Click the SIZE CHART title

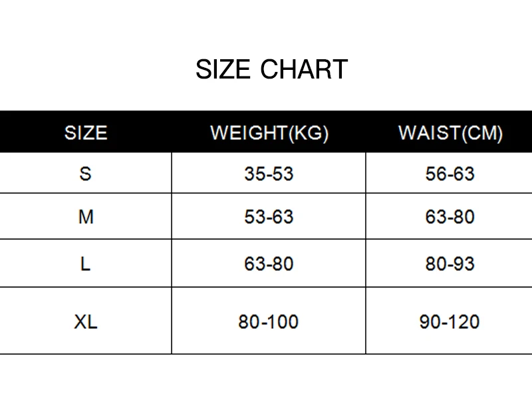(272, 69)
